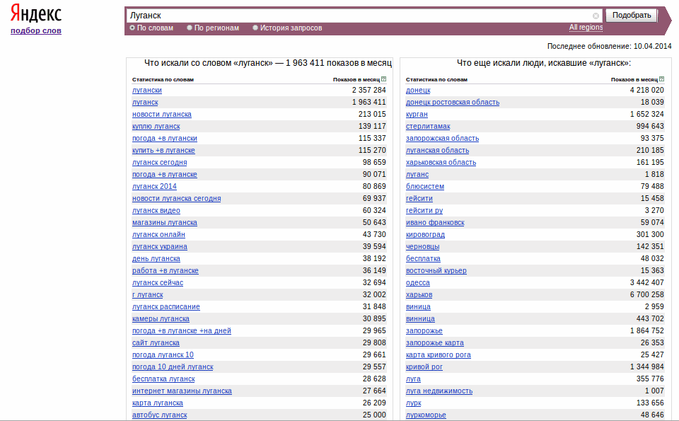
Task: Open the лукоморье link
Action: (x=426, y=415)
